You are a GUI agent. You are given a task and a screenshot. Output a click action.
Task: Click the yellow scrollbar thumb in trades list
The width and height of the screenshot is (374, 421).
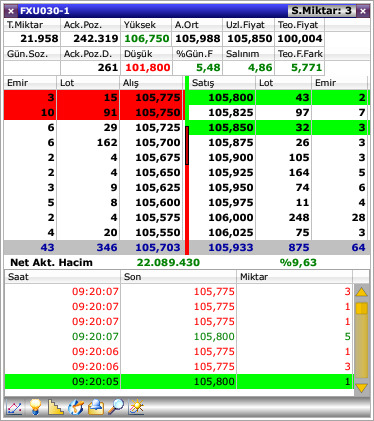pyautogui.click(x=362, y=308)
